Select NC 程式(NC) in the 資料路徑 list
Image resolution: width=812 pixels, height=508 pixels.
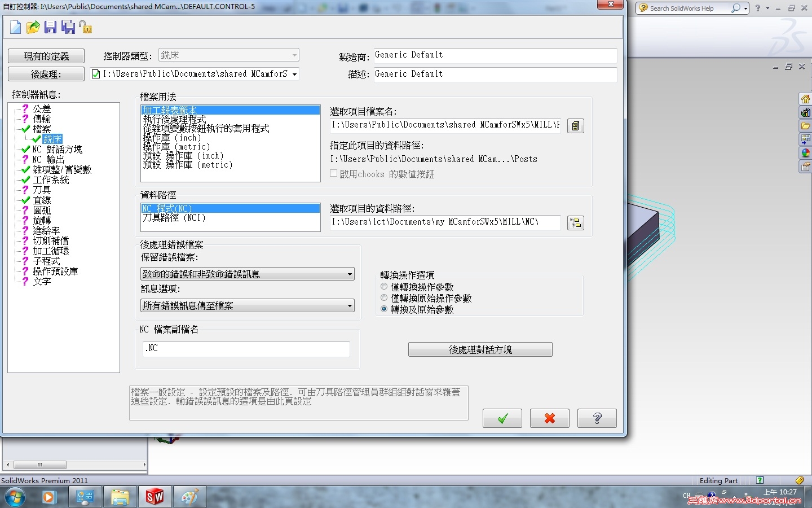pos(231,208)
